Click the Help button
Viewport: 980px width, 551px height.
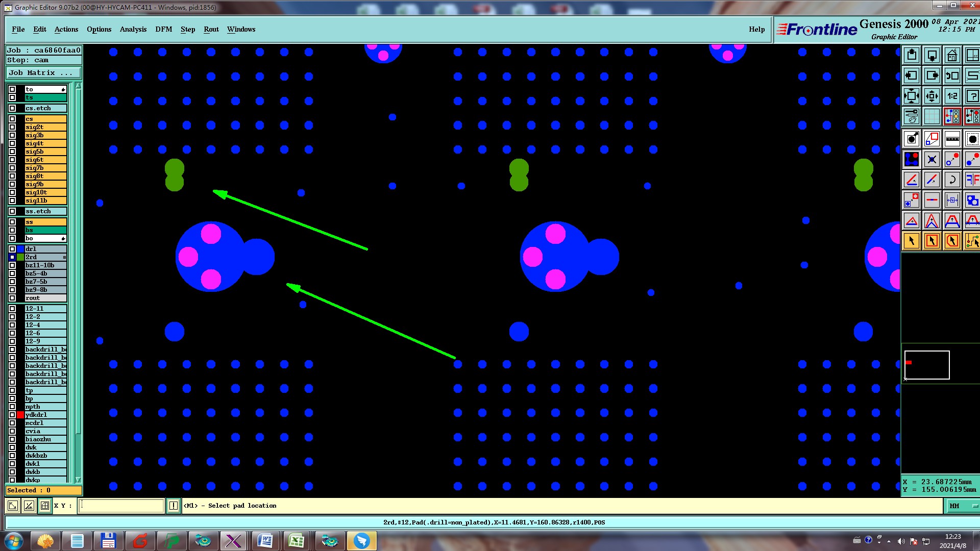pos(756,29)
